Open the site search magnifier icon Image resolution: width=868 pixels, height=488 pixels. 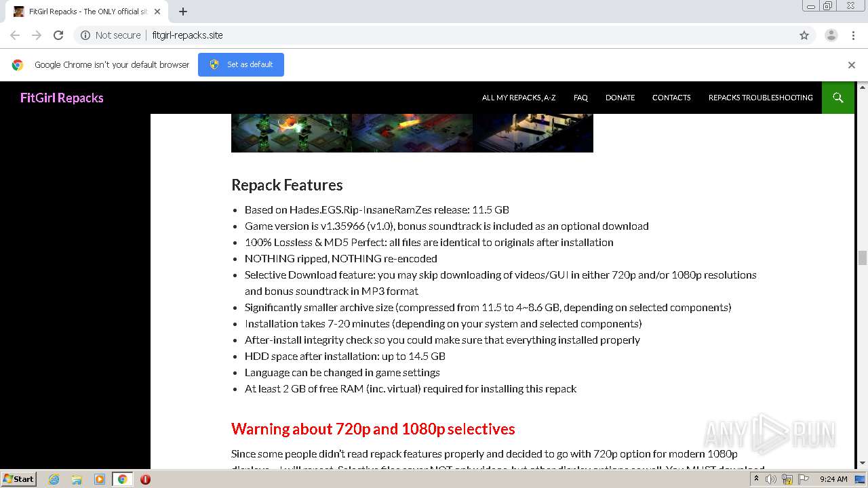pyautogui.click(x=838, y=98)
